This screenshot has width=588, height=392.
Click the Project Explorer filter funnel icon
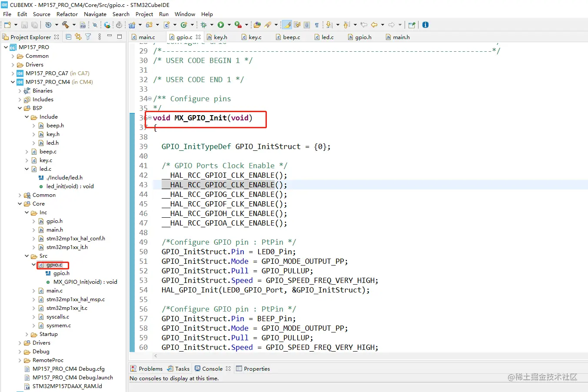[x=88, y=37]
